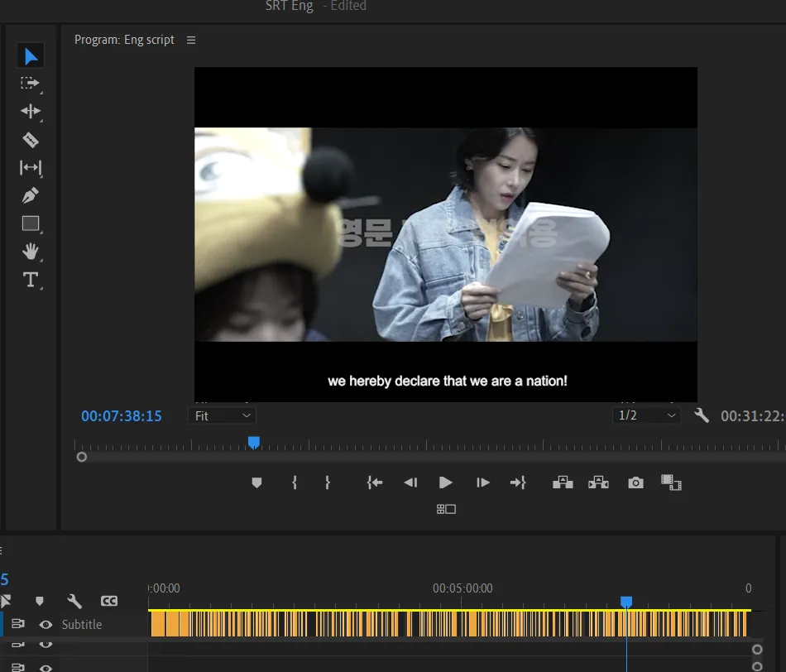
Task: Click lower timeline vertical zoom handle
Action: coord(757,666)
